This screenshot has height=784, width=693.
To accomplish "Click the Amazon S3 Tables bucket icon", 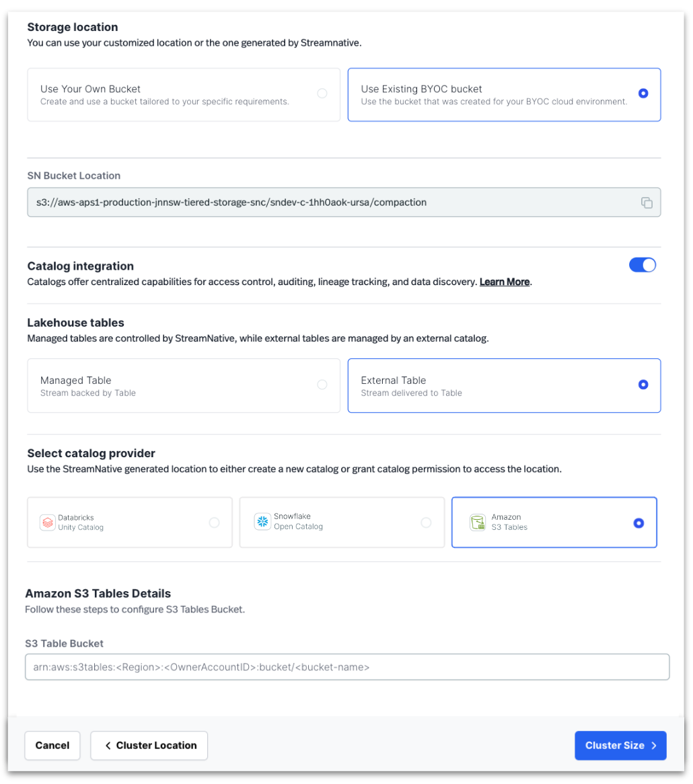I will pyautogui.click(x=478, y=522).
